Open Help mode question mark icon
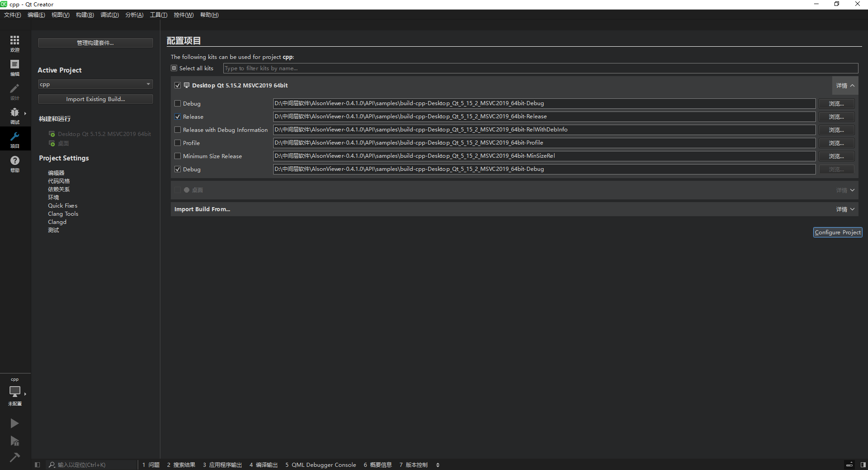Screen dimensions: 868x470 click(x=15, y=163)
